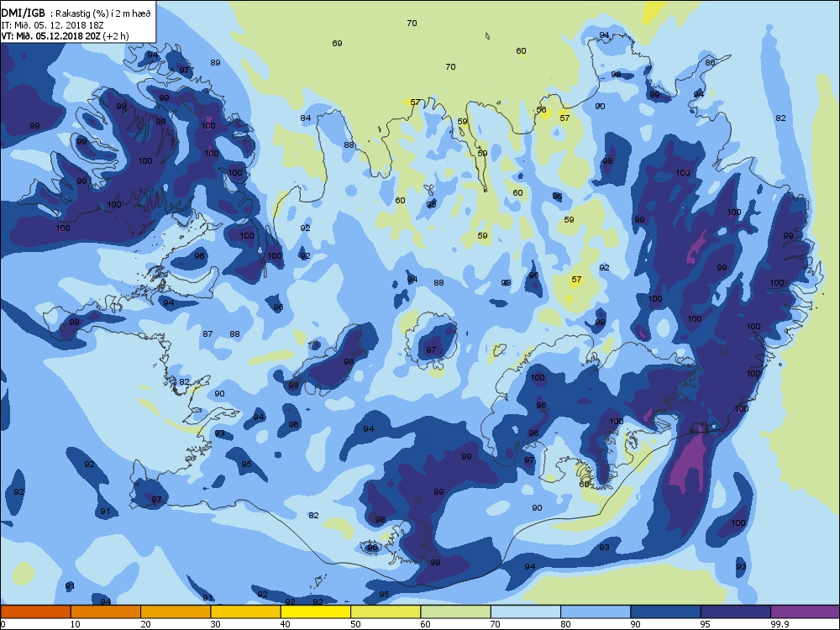This screenshot has width=840, height=630.
Task: Pick the light green 60–70 legend swatch
Action: click(x=456, y=612)
